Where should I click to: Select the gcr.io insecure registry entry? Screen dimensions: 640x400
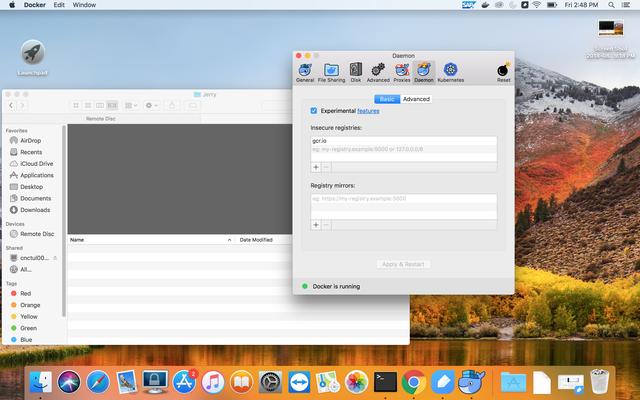click(x=404, y=141)
